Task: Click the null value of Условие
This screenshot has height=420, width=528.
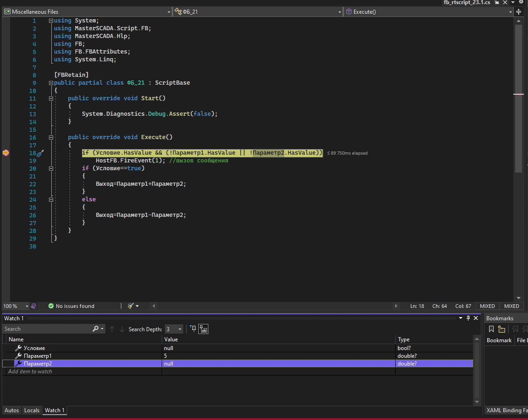Action: [169, 348]
